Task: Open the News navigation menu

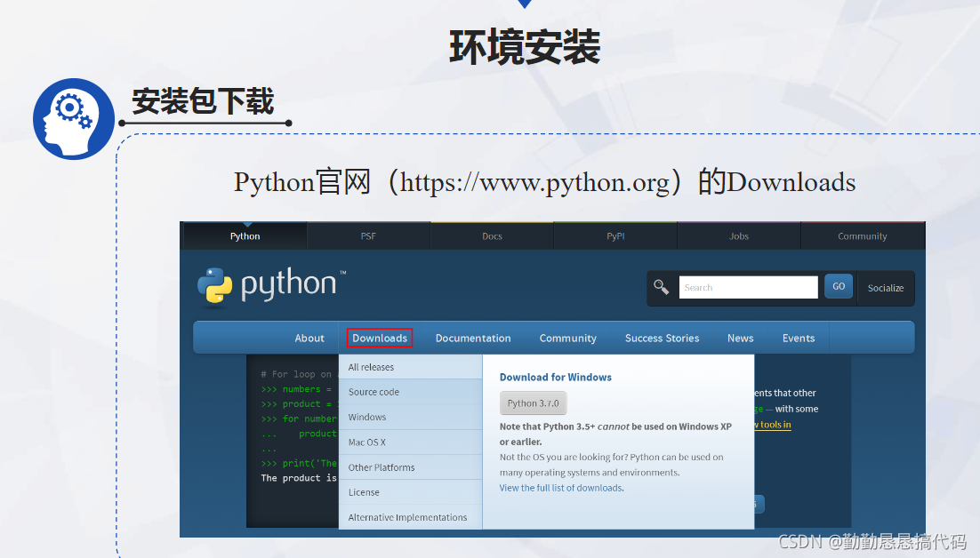Action: pos(740,338)
